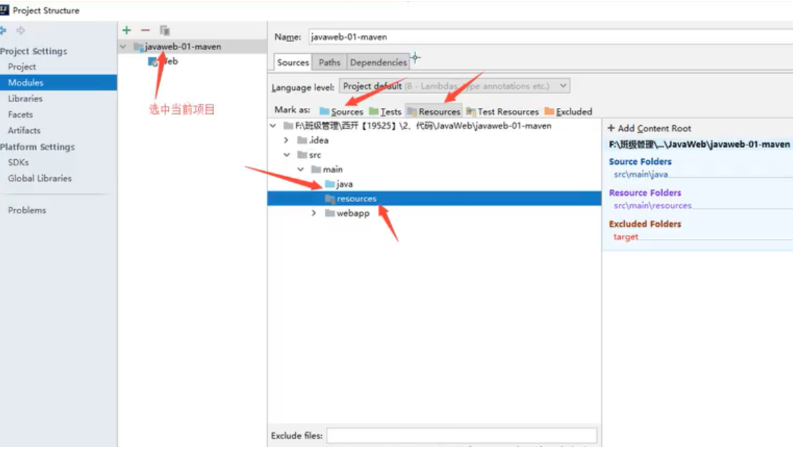Click the copy module icon

tap(165, 30)
